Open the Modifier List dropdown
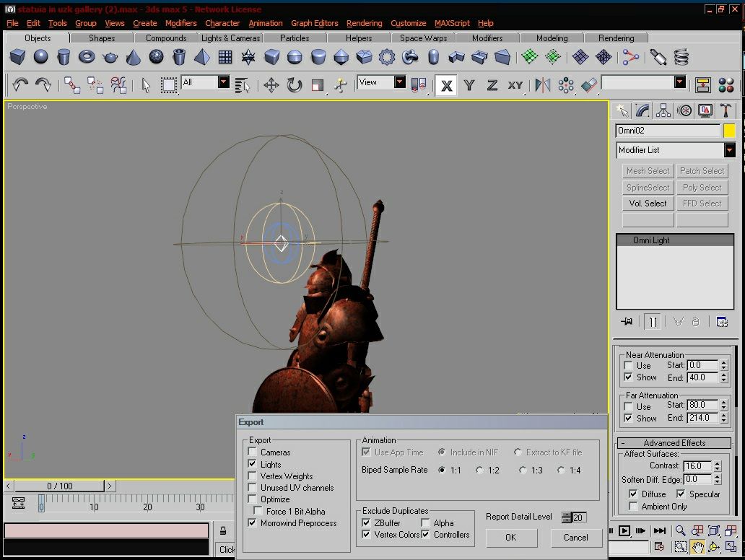This screenshot has width=745, height=560. [x=729, y=150]
